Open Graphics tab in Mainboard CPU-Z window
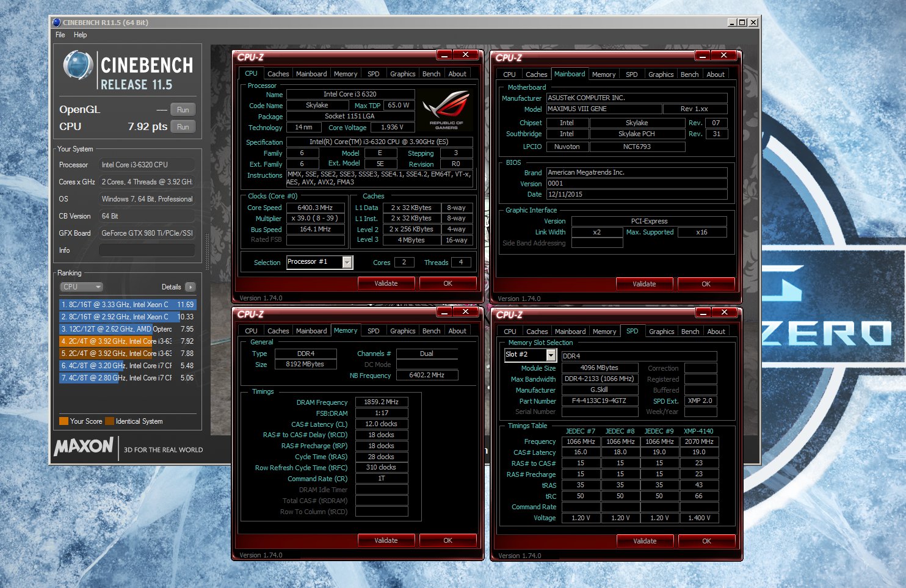This screenshot has height=588, width=906. 661,74
